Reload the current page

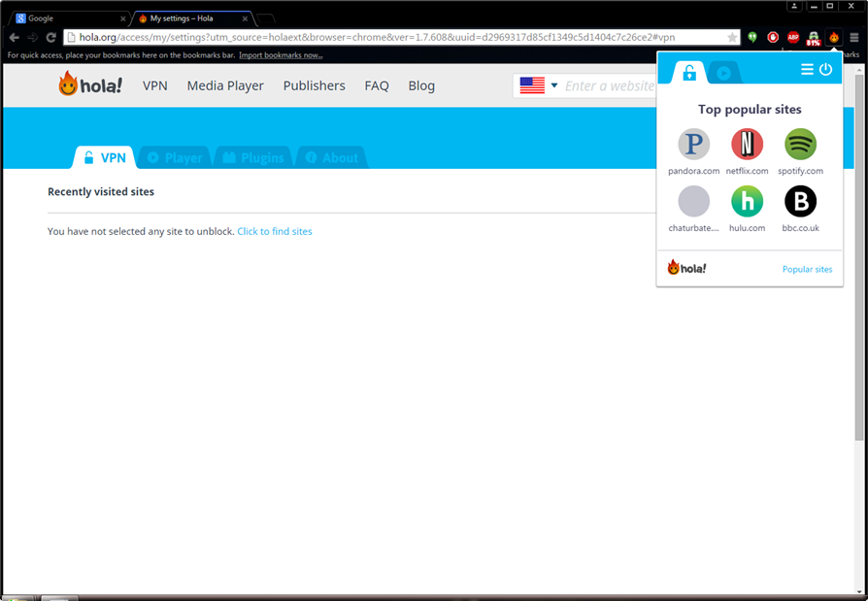click(50, 37)
